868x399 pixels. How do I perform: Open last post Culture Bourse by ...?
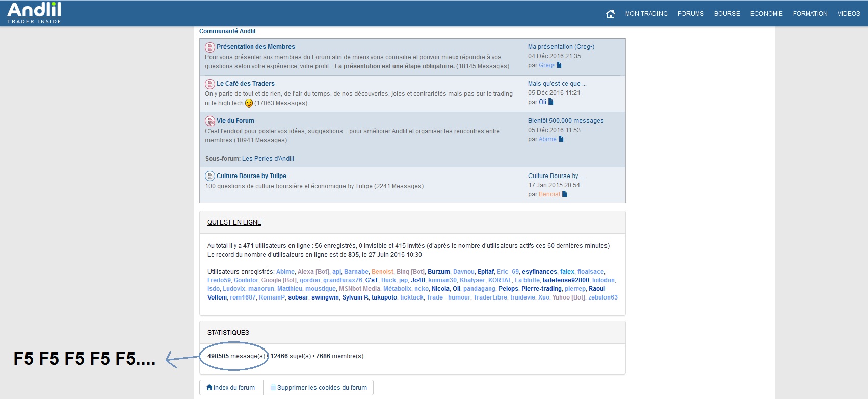pyautogui.click(x=556, y=176)
